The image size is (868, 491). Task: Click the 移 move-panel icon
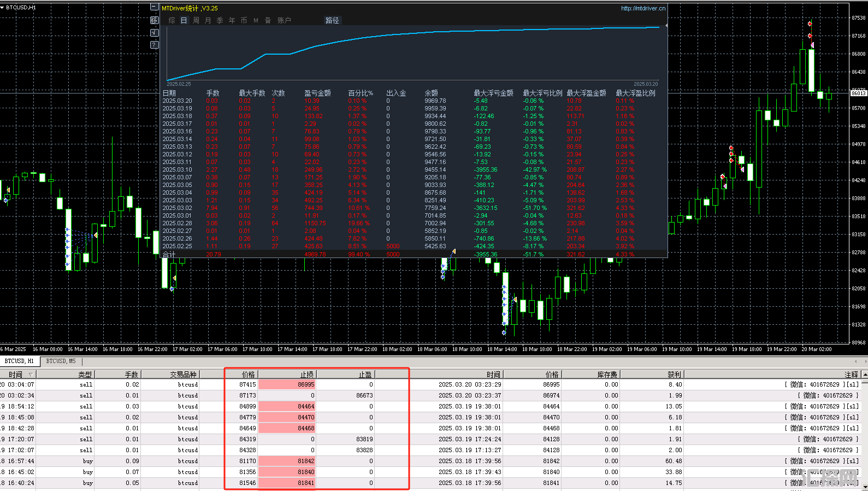coord(155,20)
